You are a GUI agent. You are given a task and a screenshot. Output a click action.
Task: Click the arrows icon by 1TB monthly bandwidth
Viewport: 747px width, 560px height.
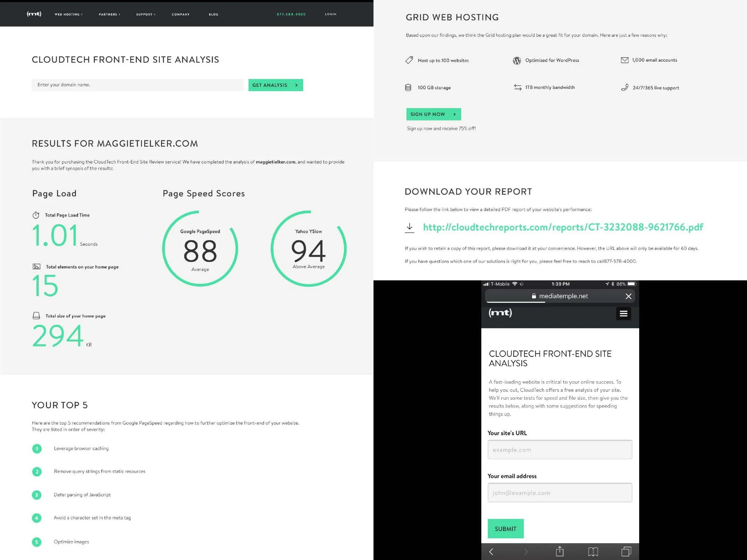(518, 87)
